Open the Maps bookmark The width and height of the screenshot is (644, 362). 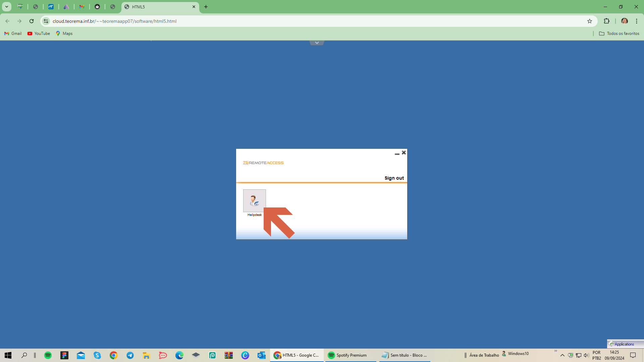64,34
